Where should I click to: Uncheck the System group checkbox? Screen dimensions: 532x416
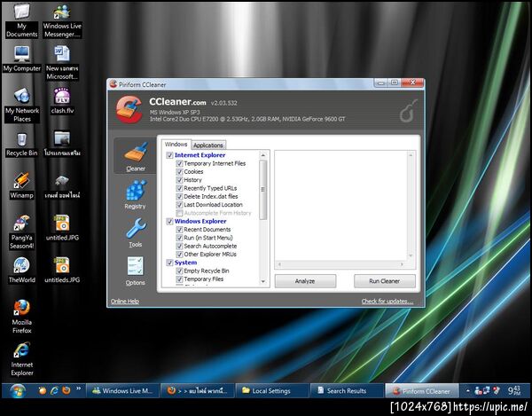click(169, 263)
